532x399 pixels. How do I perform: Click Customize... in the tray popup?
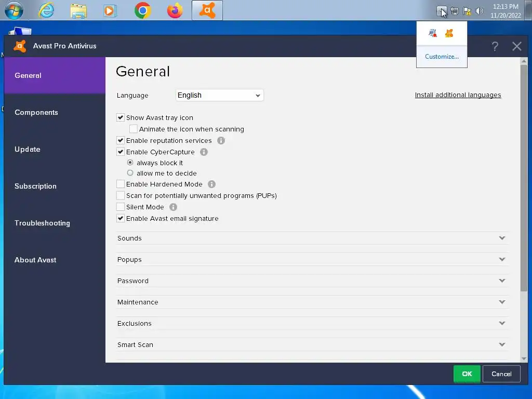(x=442, y=57)
